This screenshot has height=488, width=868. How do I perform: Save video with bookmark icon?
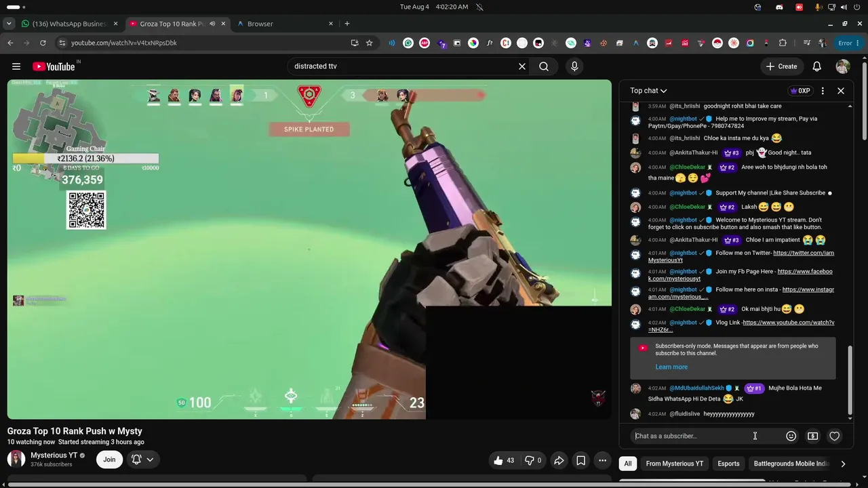pos(581,460)
